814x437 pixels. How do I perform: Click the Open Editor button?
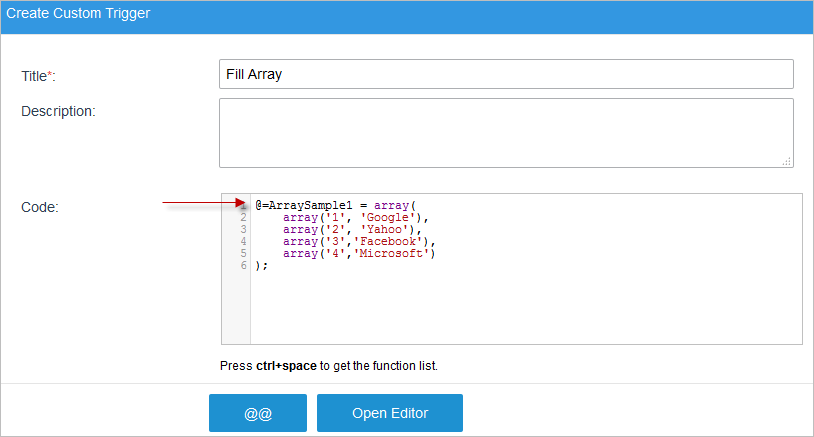(x=389, y=413)
